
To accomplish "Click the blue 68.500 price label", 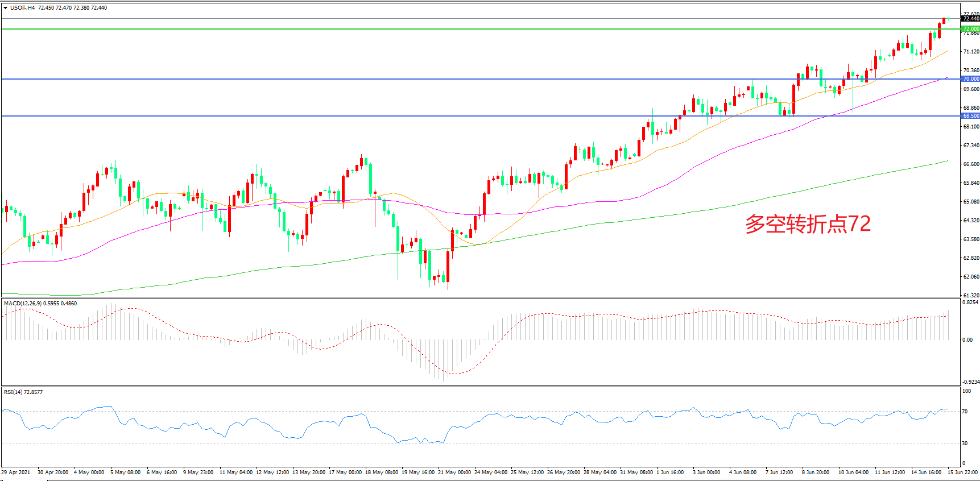I will coord(970,116).
